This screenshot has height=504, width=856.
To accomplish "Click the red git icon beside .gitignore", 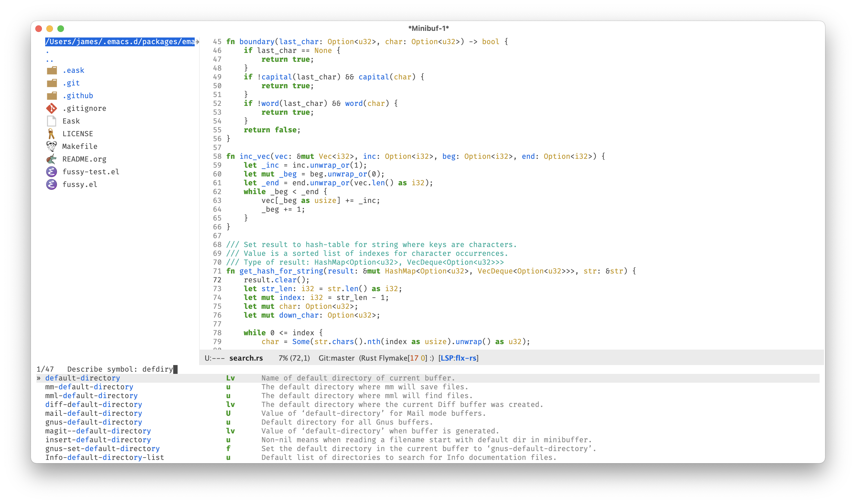I will (x=52, y=108).
